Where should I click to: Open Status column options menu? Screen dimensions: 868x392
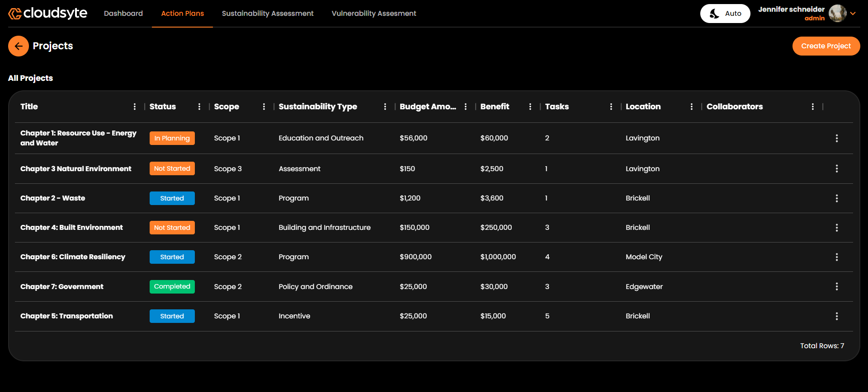pyautogui.click(x=199, y=107)
